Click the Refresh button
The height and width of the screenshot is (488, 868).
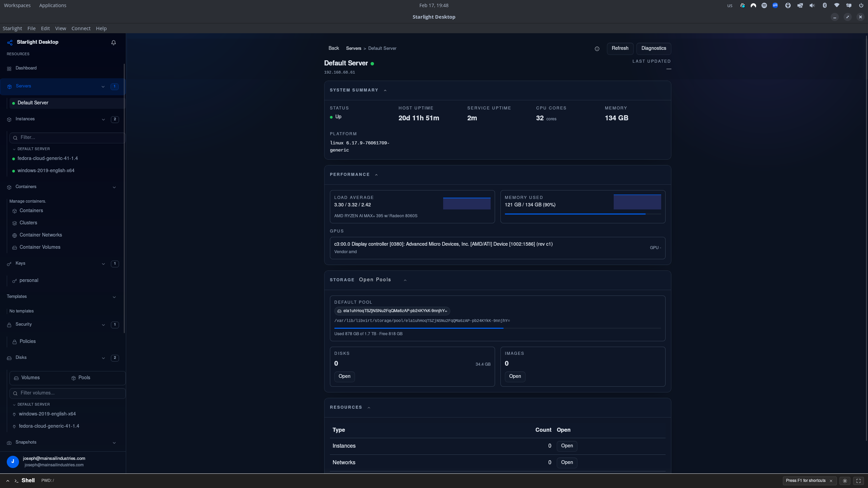pos(620,48)
